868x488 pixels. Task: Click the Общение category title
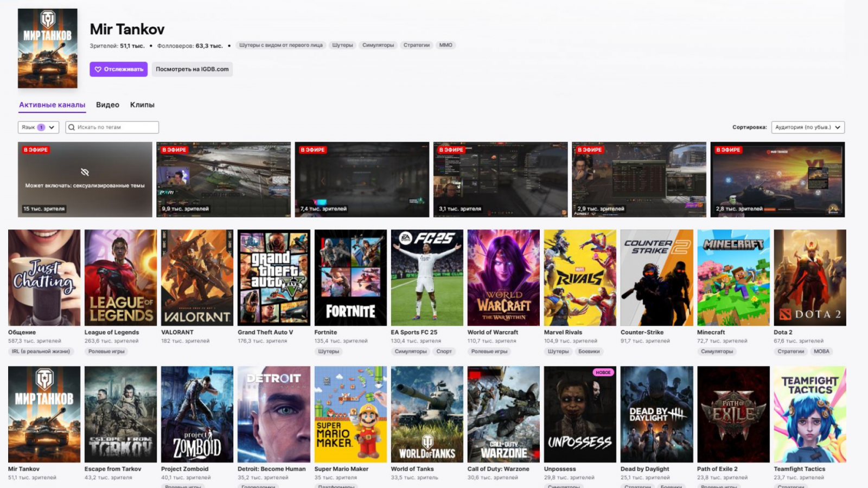[22, 332]
